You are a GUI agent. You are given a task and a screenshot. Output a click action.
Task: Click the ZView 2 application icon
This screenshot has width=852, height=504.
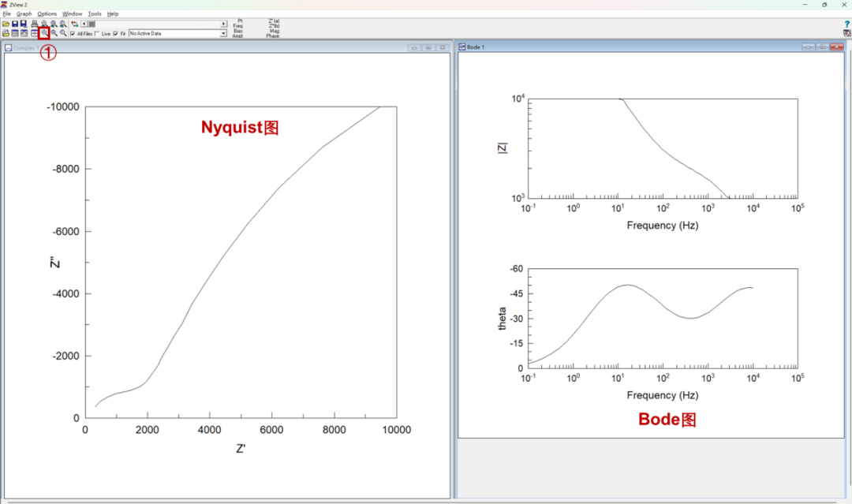point(4,5)
